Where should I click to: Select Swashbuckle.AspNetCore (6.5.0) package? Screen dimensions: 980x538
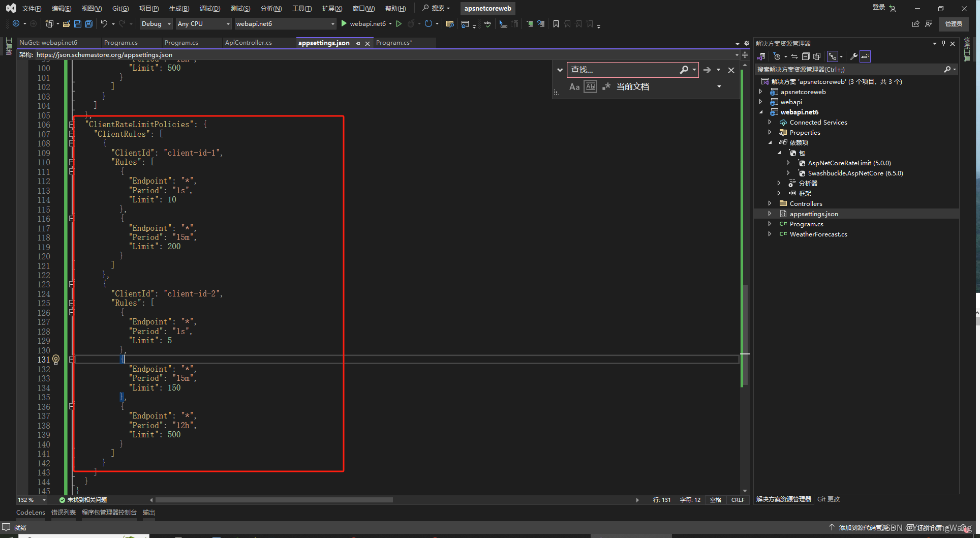pyautogui.click(x=855, y=173)
